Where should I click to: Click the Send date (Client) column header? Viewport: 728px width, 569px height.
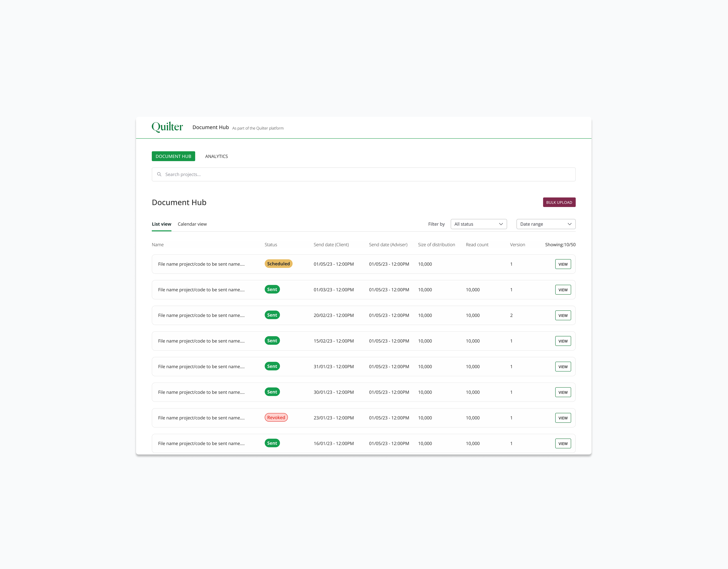click(x=331, y=245)
